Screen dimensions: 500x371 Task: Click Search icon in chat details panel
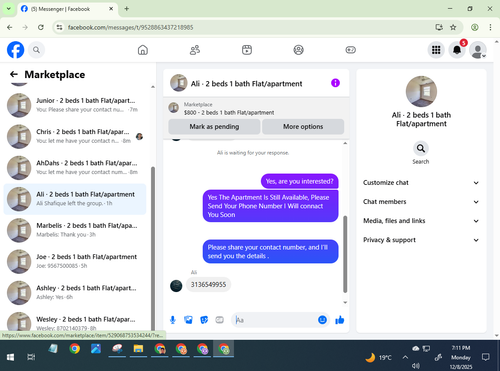click(x=421, y=148)
